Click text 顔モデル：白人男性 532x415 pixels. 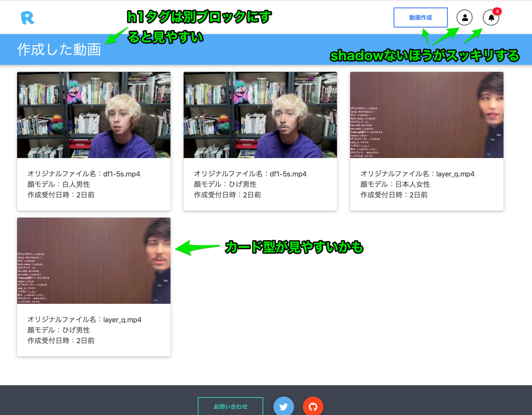click(x=59, y=184)
